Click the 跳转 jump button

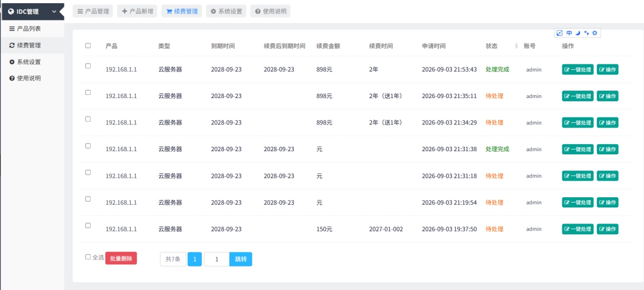241,259
